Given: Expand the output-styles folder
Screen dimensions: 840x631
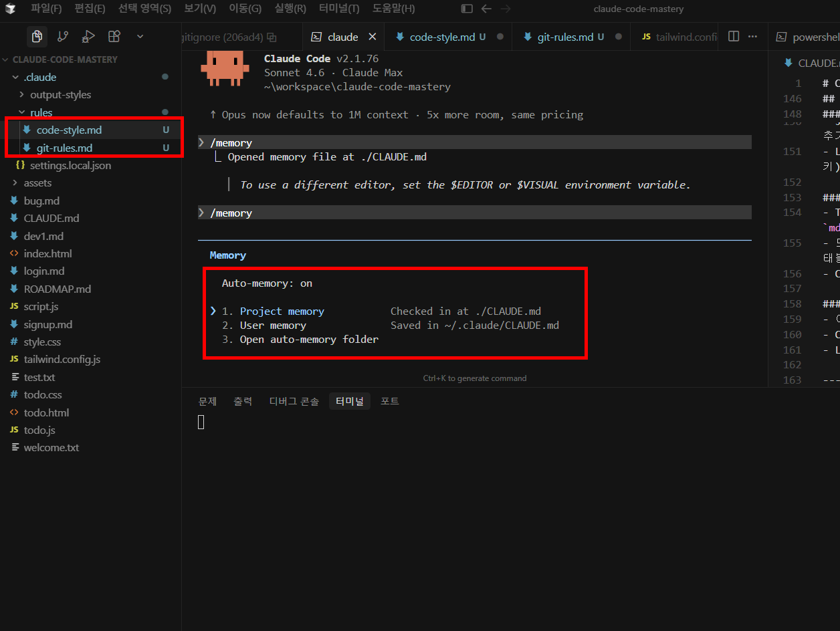Looking at the screenshot, I should pos(21,95).
